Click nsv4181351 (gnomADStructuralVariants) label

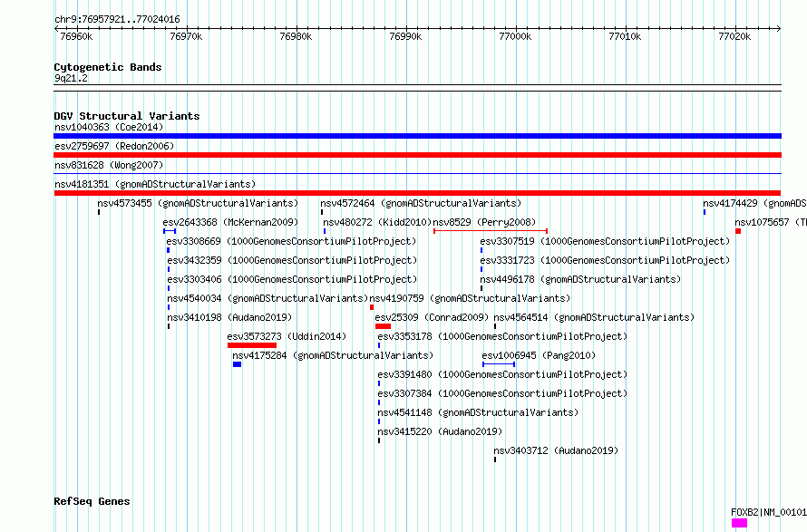point(155,184)
